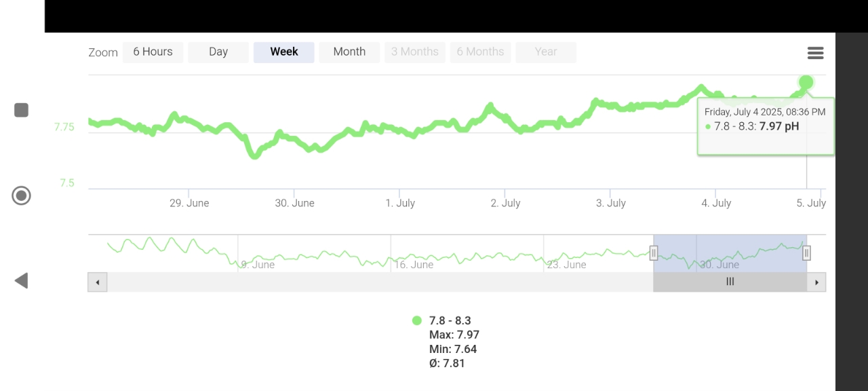Image resolution: width=868 pixels, height=391 pixels.
Task: Click the navigator left range handle
Action: [654, 253]
